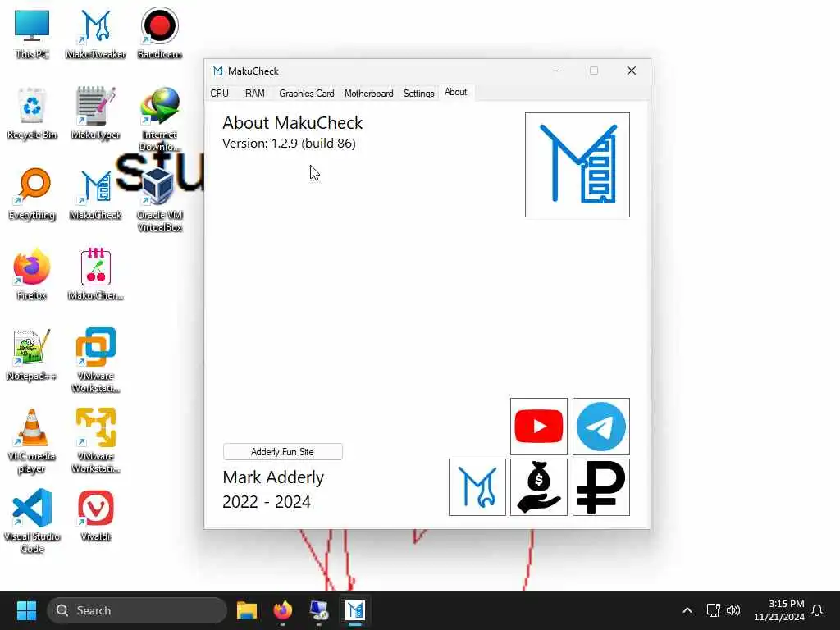Image resolution: width=840 pixels, height=630 pixels.
Task: Select the MakuTweaker desktop shortcut
Action: point(96,34)
